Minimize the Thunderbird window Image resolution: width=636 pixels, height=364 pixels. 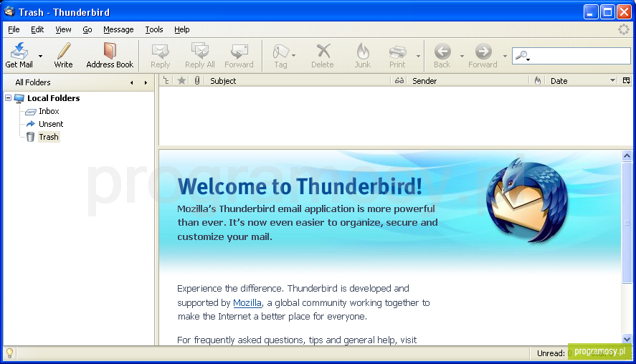point(591,12)
